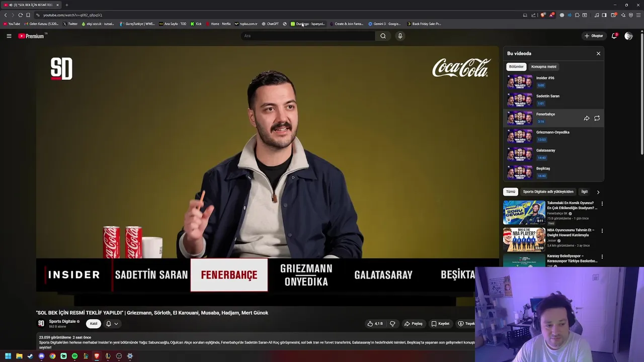Open the account avatar menu
The image size is (644, 362).
(628, 36)
